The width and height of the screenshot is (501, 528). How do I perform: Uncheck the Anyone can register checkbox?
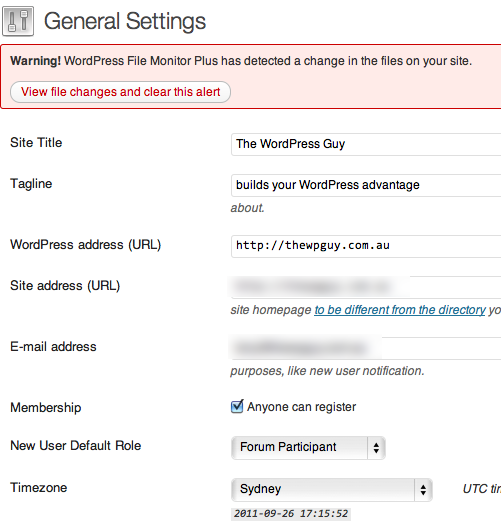click(x=237, y=406)
